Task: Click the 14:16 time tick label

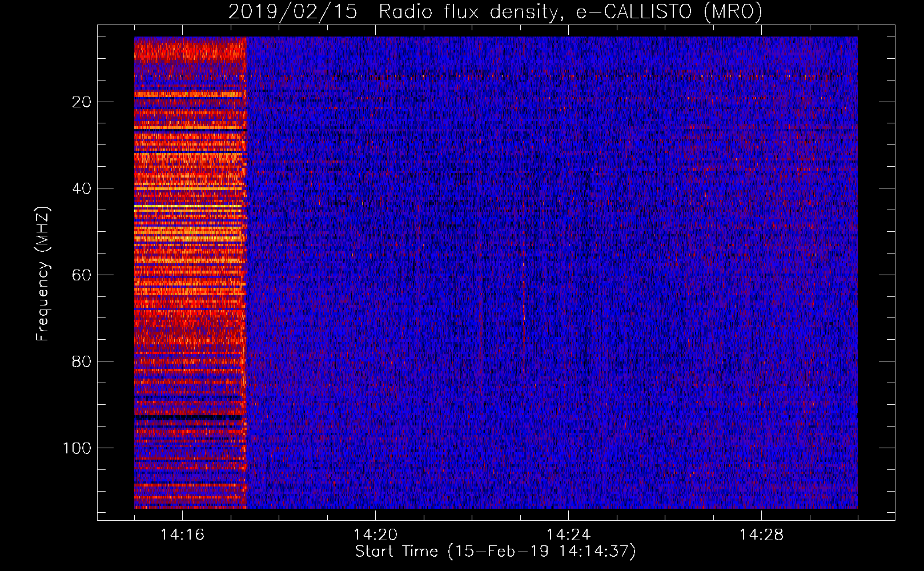Action: pos(182,534)
